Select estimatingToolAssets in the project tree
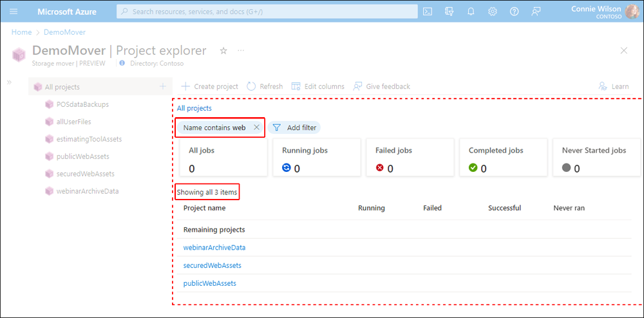Viewport: 644px width, 318px height. (89, 139)
